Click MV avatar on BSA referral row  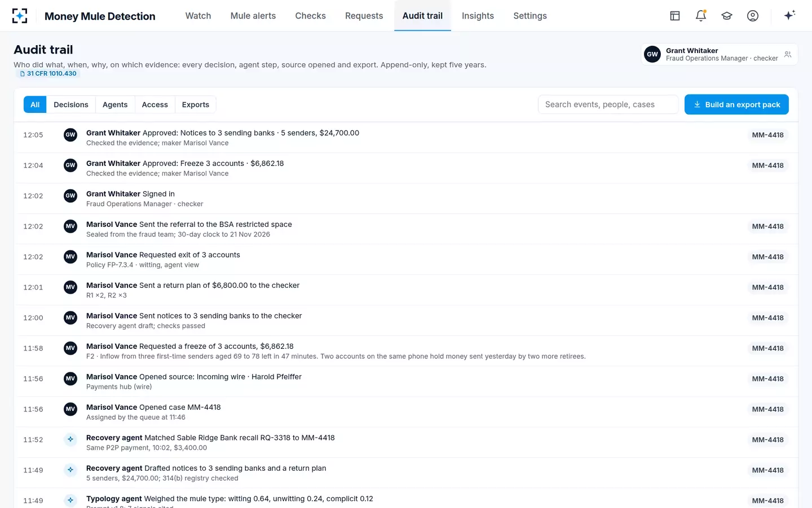coord(70,226)
